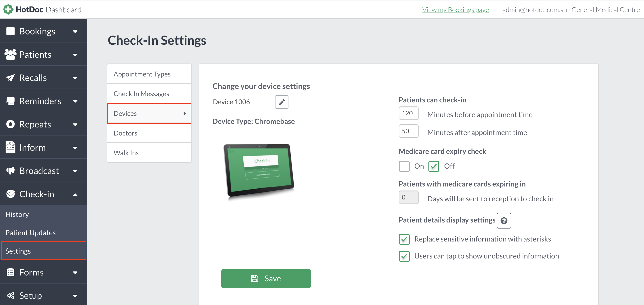
Task: Open View my Bookings page link
Action: (x=455, y=10)
